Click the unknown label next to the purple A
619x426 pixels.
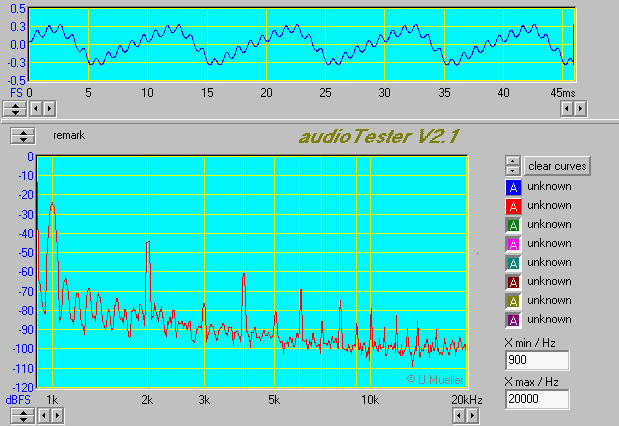[550, 319]
